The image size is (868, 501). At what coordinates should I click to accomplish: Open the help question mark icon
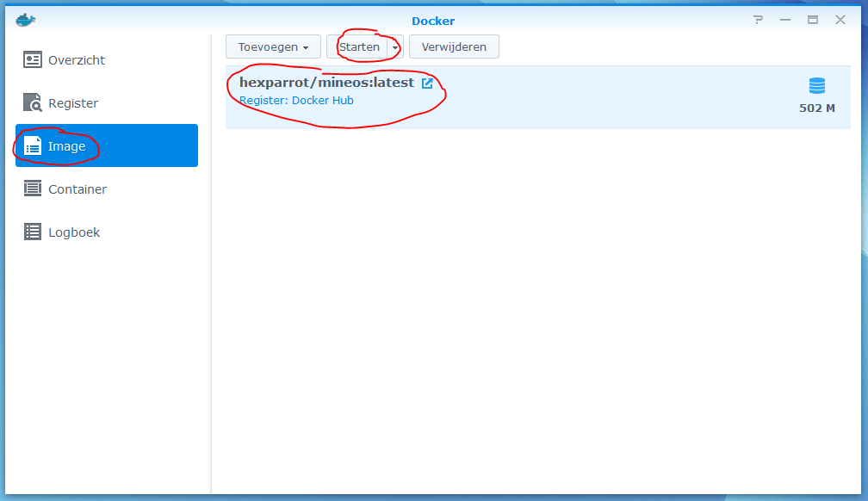click(758, 20)
